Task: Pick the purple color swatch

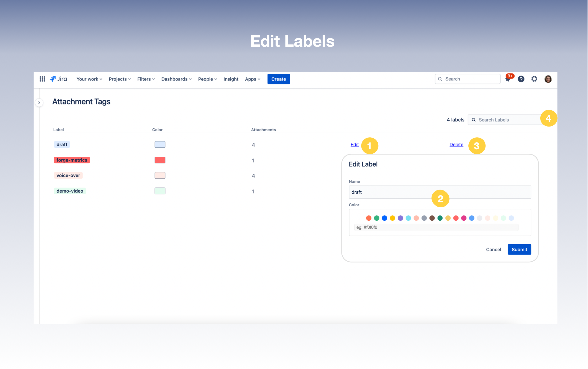Action: coord(400,218)
